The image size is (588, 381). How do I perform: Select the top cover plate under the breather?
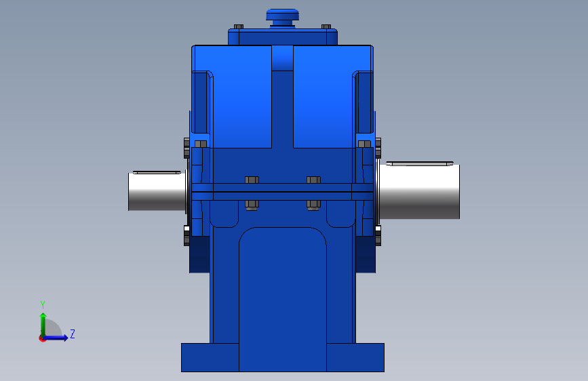click(283, 37)
